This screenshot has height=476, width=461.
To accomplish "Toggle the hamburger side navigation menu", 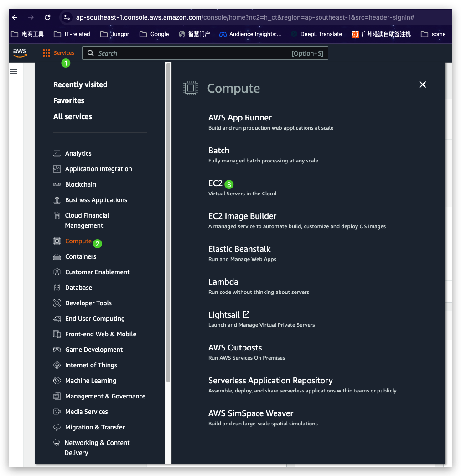I will [x=14, y=72].
